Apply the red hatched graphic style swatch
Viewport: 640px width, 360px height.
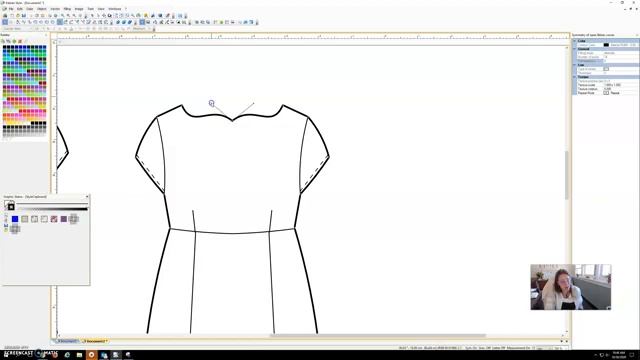point(54,219)
